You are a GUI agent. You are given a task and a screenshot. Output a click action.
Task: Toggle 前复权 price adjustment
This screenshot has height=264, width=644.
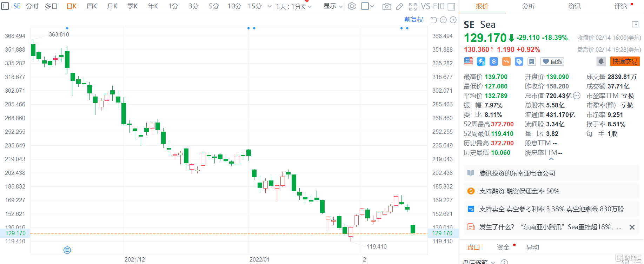pos(414,20)
